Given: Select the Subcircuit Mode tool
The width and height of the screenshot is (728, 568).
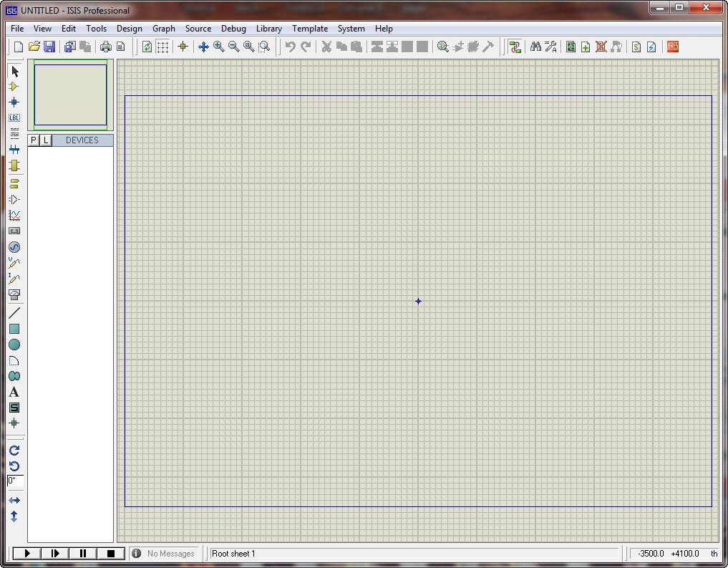Looking at the screenshot, I should coord(14,165).
